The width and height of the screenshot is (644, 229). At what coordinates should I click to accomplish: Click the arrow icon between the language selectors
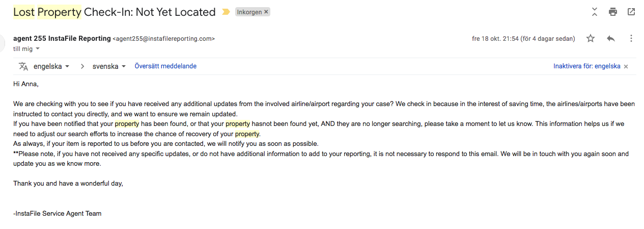pos(82,66)
